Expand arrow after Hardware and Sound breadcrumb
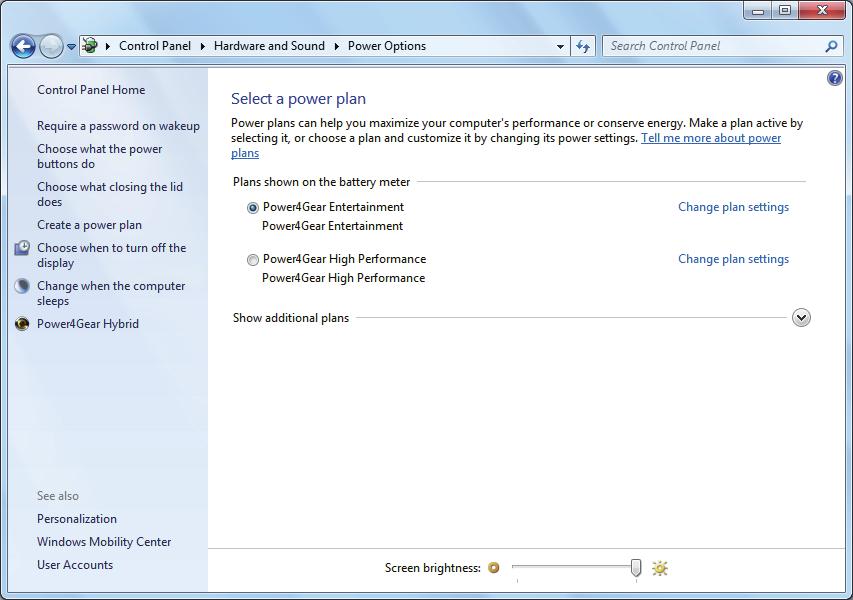The image size is (853, 600). pyautogui.click(x=336, y=46)
